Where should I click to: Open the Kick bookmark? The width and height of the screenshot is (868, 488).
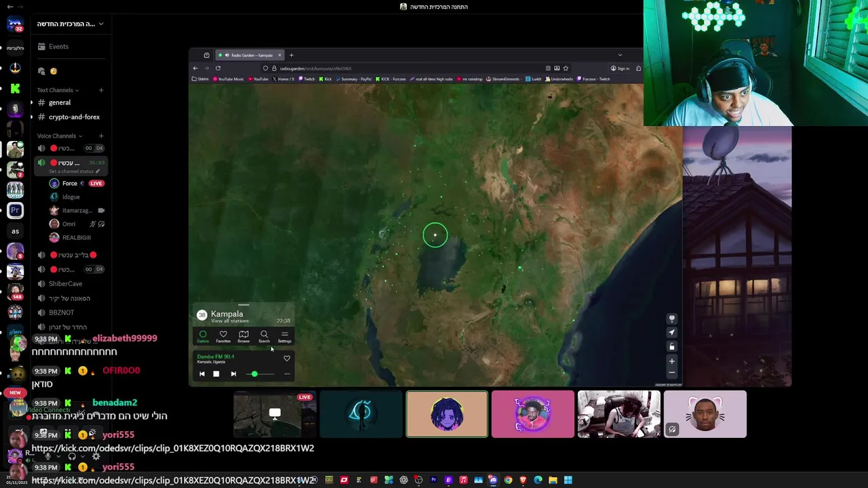pos(325,79)
